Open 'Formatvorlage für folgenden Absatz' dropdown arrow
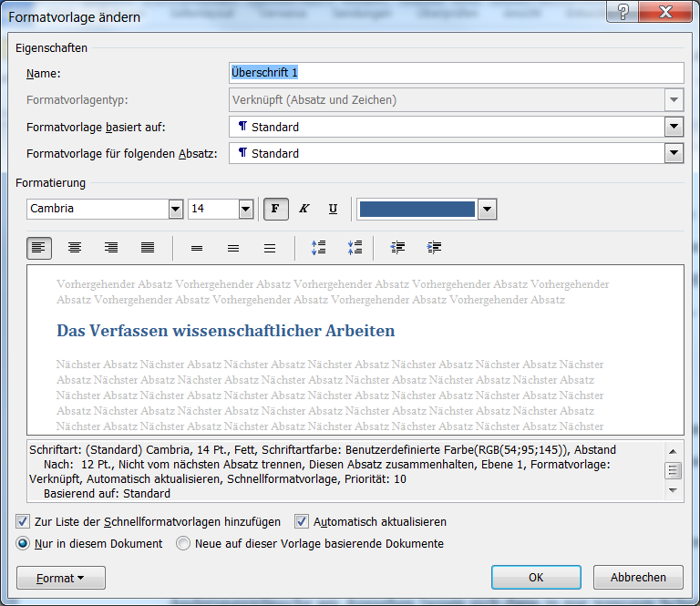The height and width of the screenshot is (606, 700). pos(674,153)
